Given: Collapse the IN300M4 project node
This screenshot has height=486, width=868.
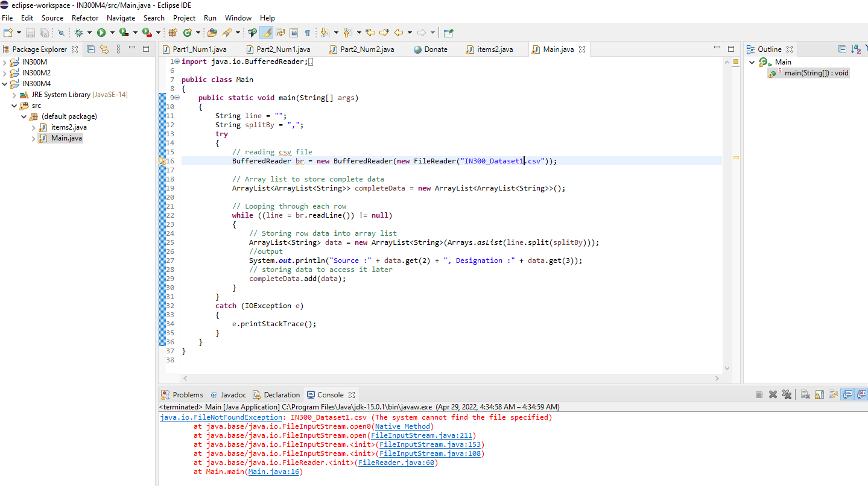Looking at the screenshot, I should pyautogui.click(x=5, y=84).
